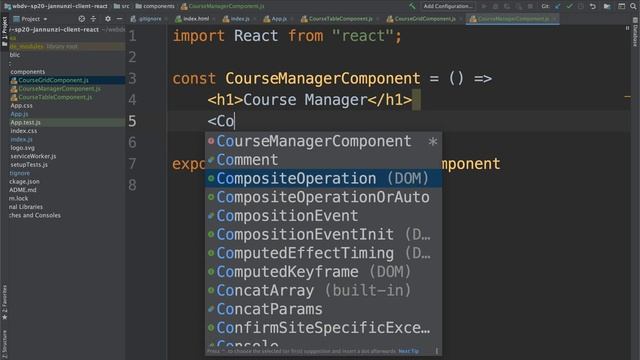Screen dimensions: 640x360
Task: Click the rollback undo arrow icon
Action: (x=593, y=6)
